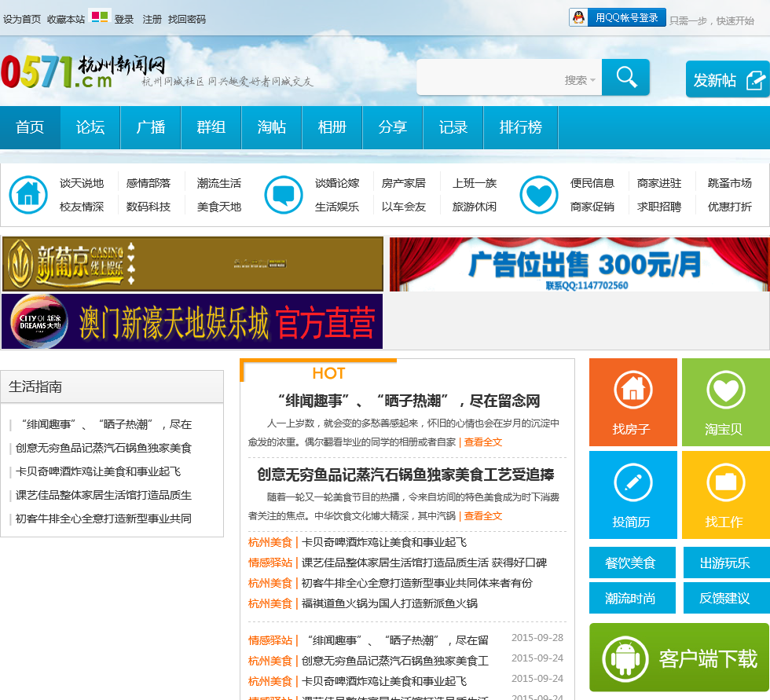Screen dimensions: 770x700
Task: Click the magnifier search button
Action: click(x=625, y=78)
